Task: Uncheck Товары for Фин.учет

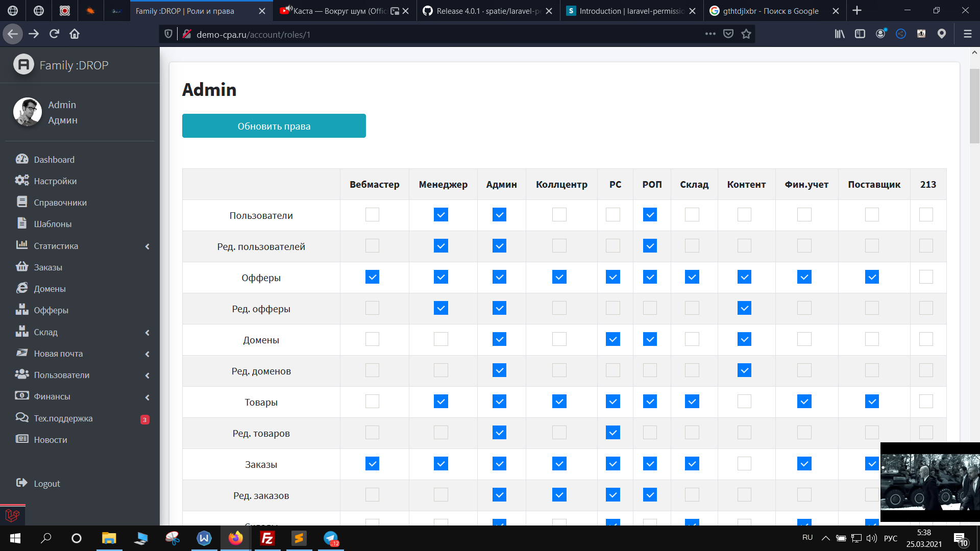Action: pyautogui.click(x=804, y=402)
